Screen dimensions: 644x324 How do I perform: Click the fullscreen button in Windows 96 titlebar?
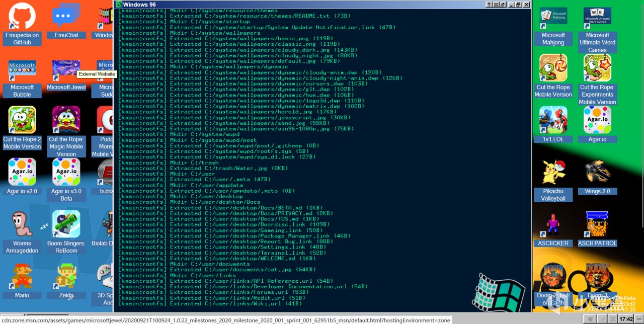click(496, 5)
